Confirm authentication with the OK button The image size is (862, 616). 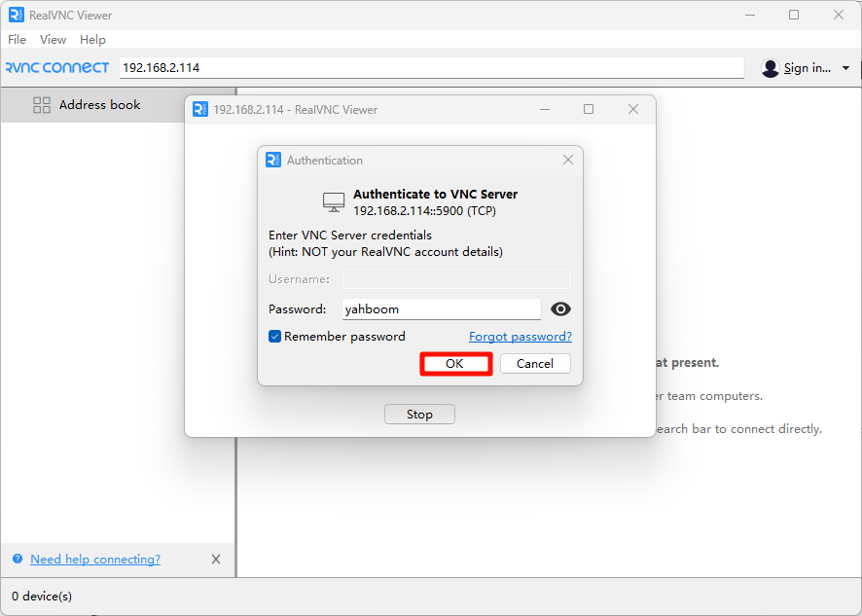pyautogui.click(x=454, y=363)
